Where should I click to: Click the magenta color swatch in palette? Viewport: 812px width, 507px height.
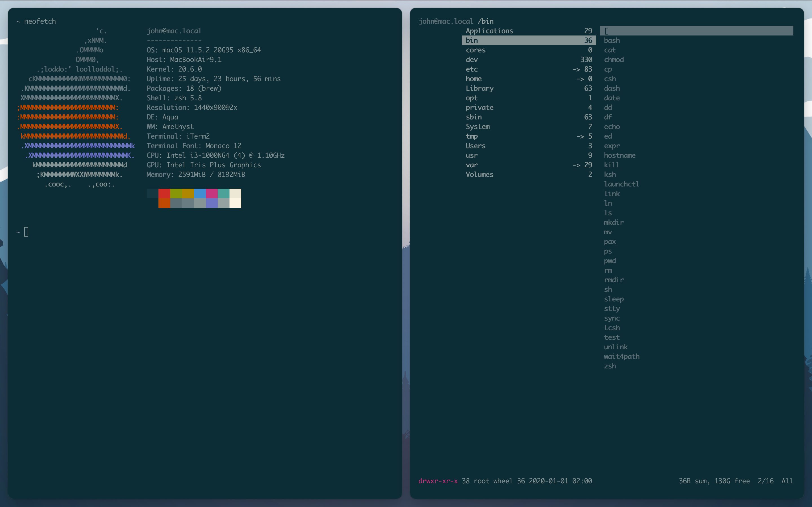pos(211,194)
